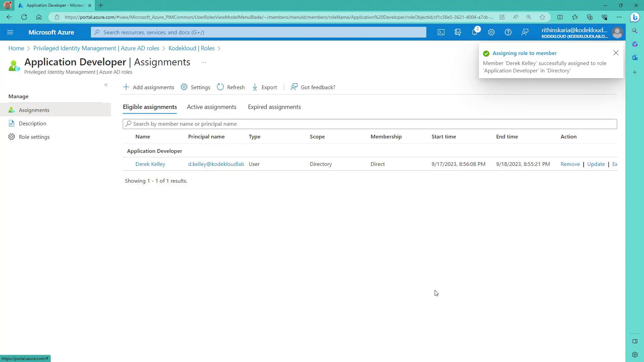The height and width of the screenshot is (362, 644).
Task: Remove Derek Kelley's eligible assignment
Action: (x=570, y=164)
